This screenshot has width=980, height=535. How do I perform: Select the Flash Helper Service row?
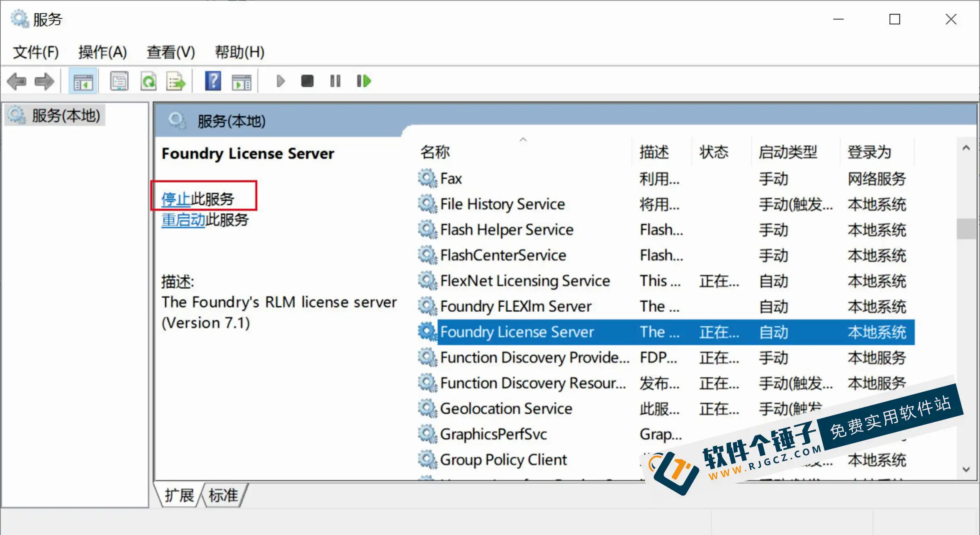click(666, 230)
